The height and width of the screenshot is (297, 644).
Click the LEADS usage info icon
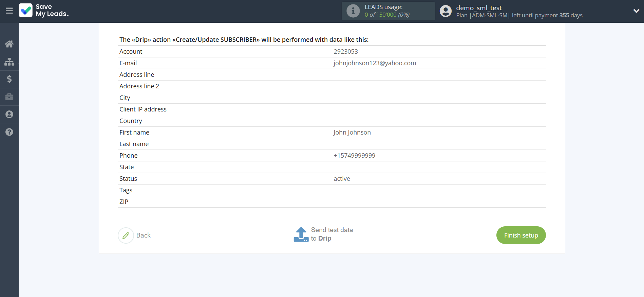(353, 11)
